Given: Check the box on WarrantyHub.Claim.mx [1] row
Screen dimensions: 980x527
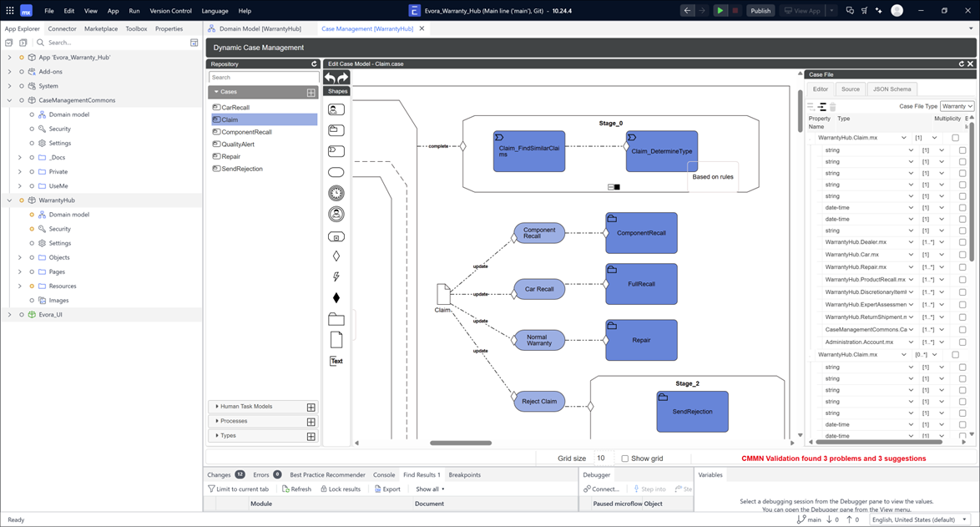Looking at the screenshot, I should click(955, 138).
